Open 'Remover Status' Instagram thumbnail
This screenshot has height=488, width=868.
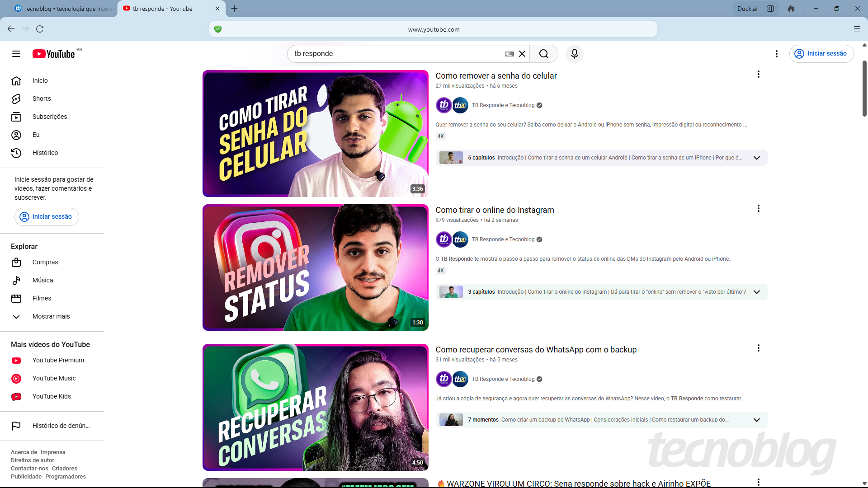[316, 267]
